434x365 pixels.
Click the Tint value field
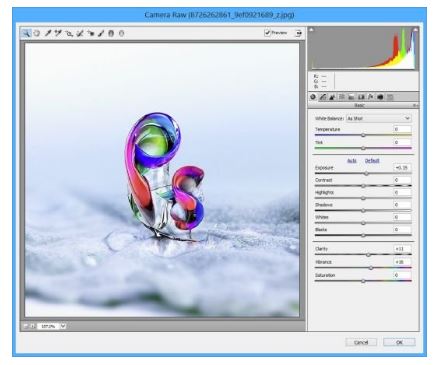[402, 142]
